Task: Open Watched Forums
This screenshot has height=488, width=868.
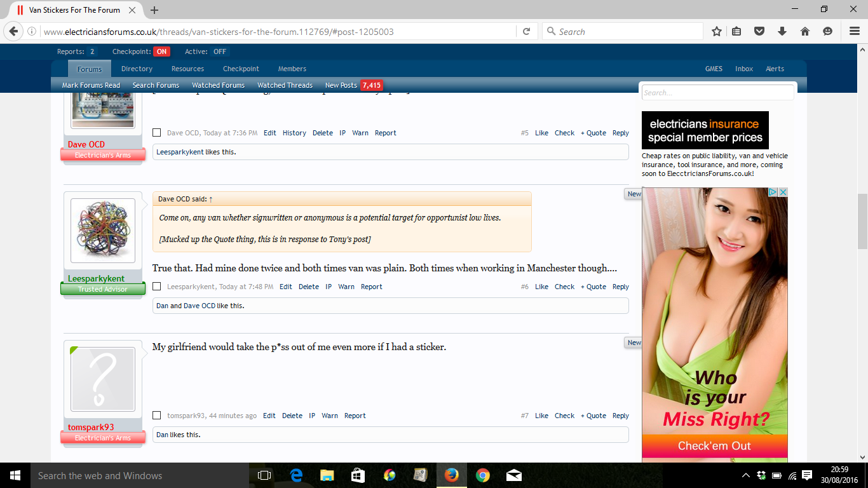Action: click(x=218, y=85)
